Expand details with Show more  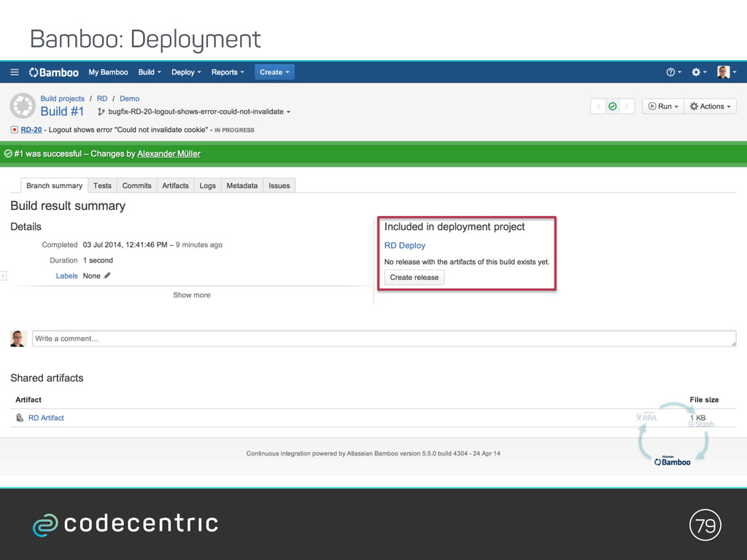tap(192, 295)
